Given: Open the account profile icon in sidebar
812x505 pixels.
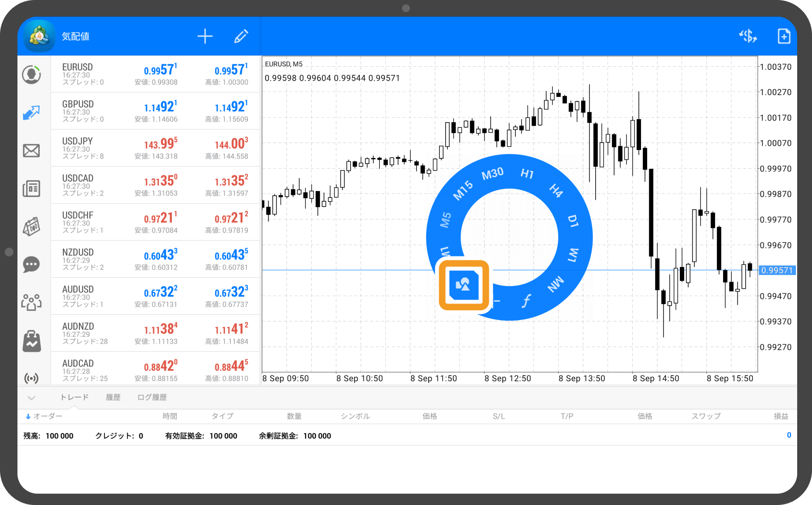Looking at the screenshot, I should [31, 75].
